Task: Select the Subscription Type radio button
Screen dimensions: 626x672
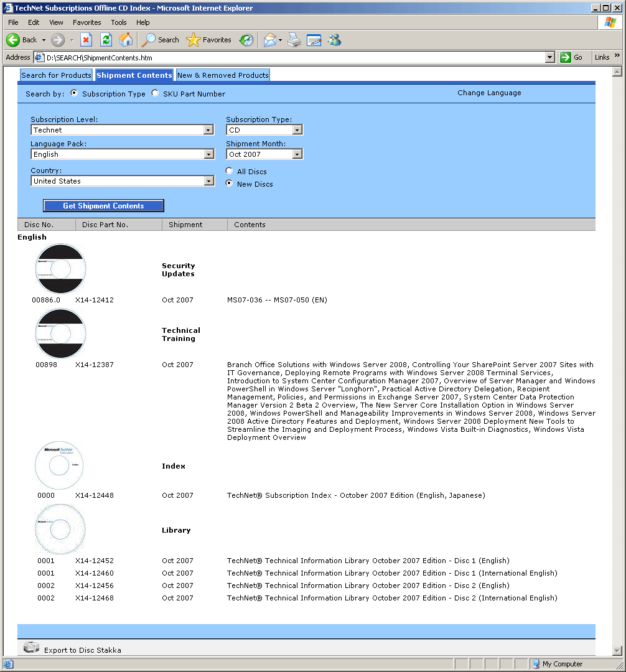Action: point(74,93)
